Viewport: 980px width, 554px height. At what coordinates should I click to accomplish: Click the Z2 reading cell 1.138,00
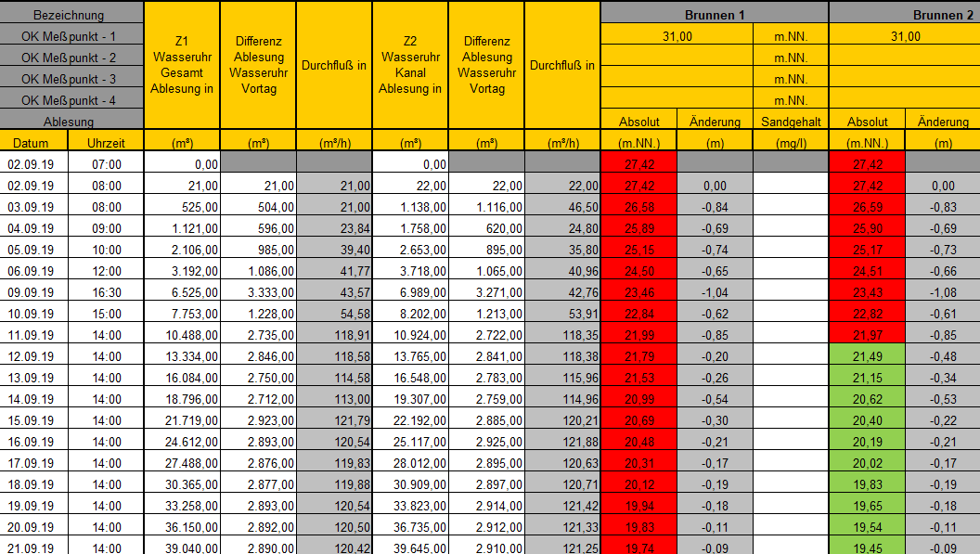[409, 206]
